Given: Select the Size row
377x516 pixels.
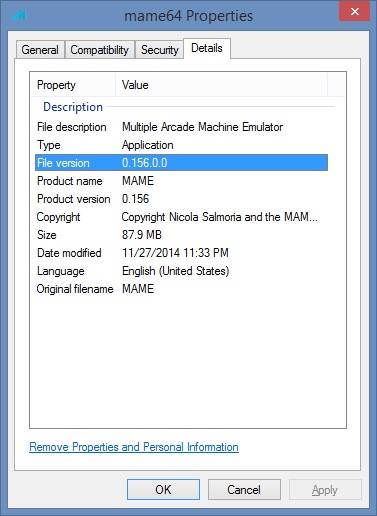Looking at the screenshot, I should tap(181, 235).
